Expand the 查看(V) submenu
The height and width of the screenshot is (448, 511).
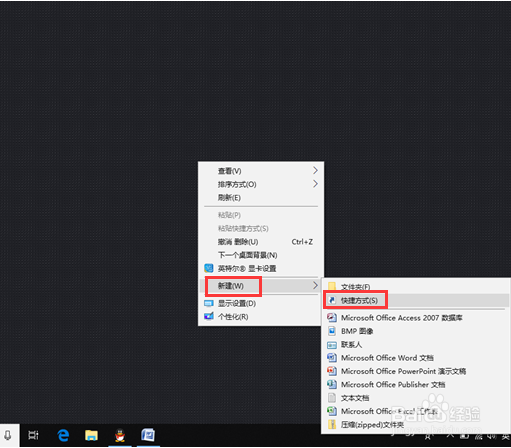coord(261,171)
